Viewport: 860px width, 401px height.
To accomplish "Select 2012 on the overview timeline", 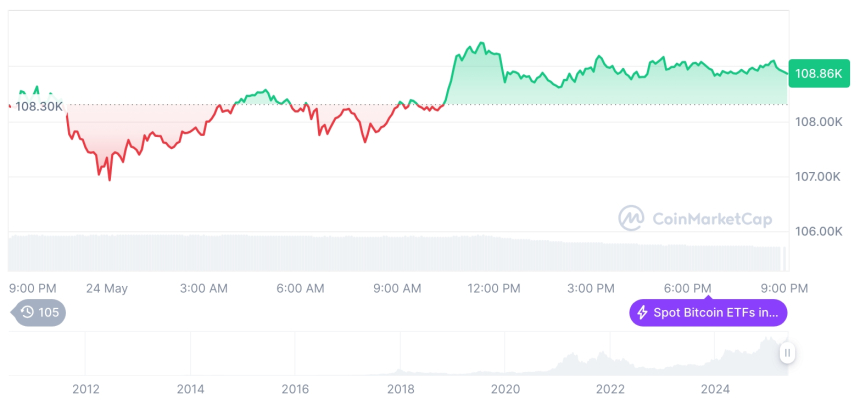I will (86, 389).
